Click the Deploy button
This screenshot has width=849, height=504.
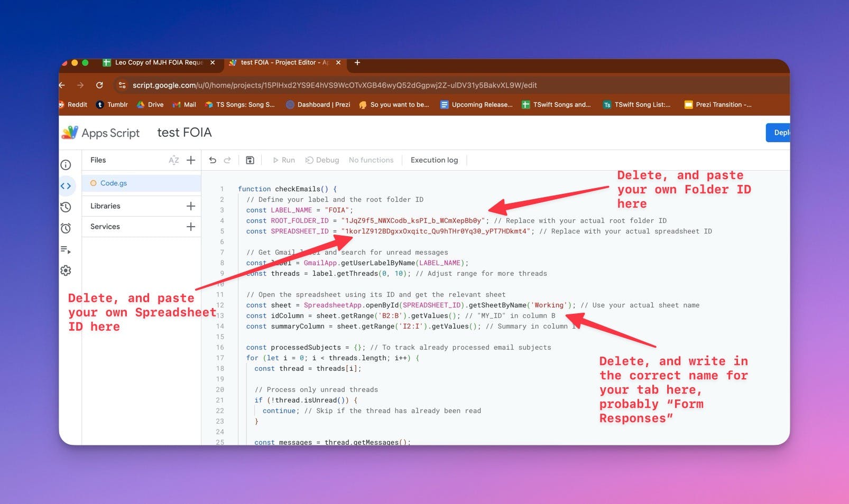pyautogui.click(x=778, y=133)
